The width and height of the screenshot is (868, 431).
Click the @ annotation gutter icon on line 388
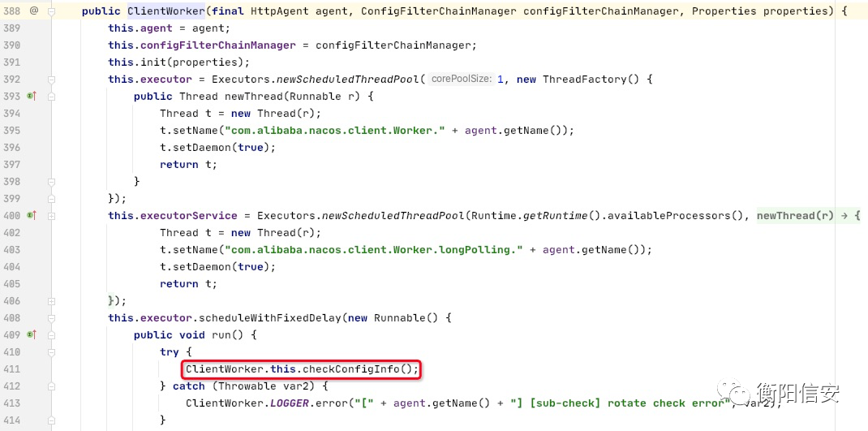[34, 11]
